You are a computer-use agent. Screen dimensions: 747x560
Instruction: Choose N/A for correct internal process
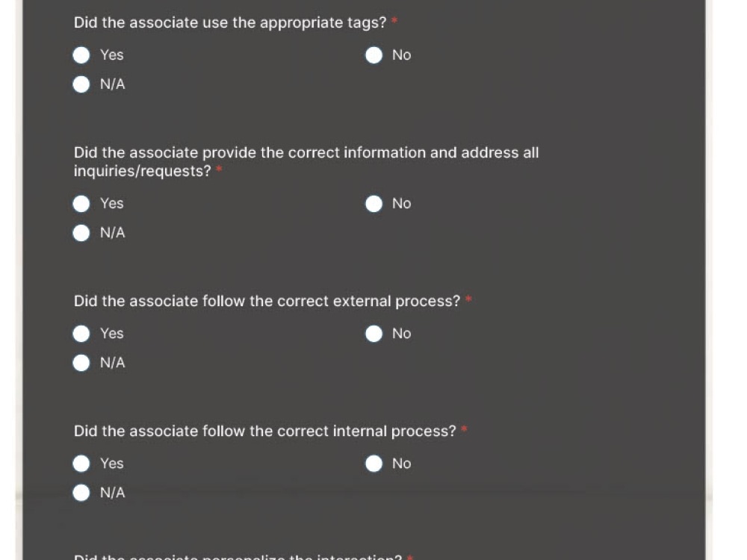click(x=81, y=493)
